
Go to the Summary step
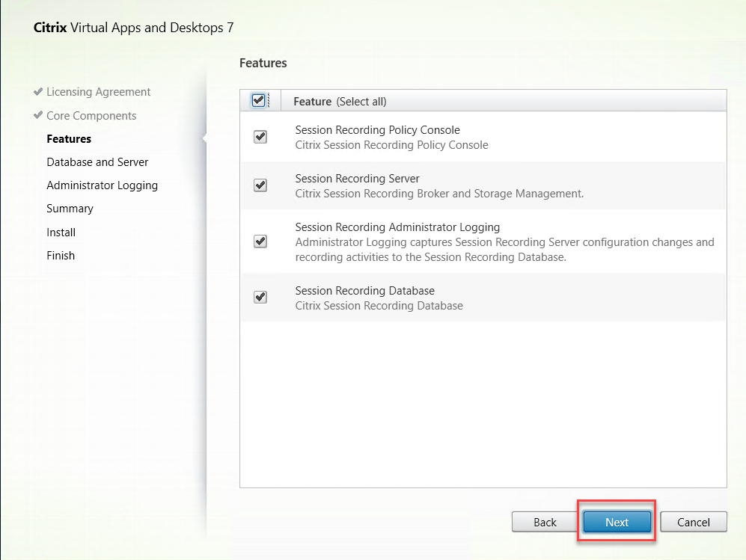click(x=70, y=209)
